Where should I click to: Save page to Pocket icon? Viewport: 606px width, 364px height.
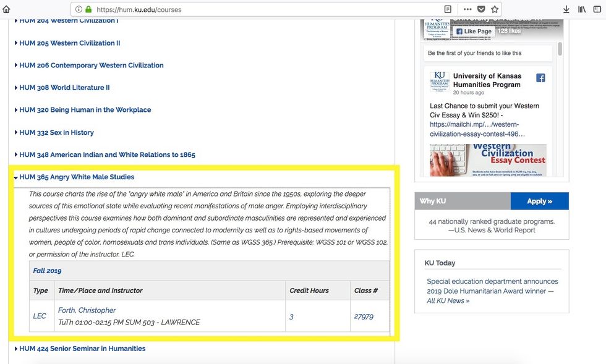tap(481, 9)
